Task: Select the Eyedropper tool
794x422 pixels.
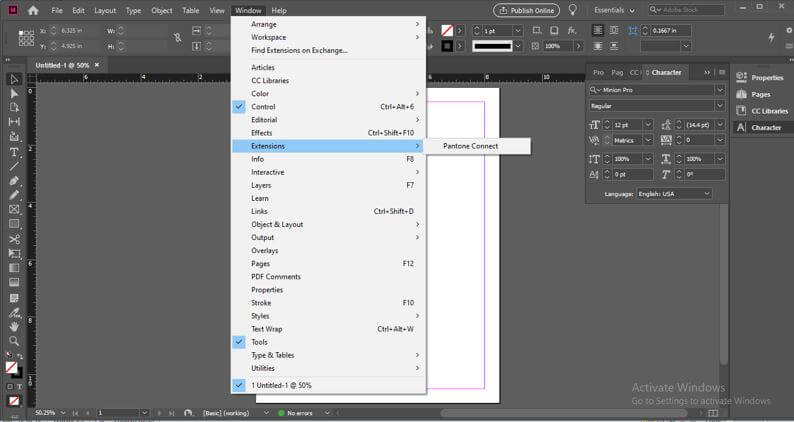Action: [14, 313]
